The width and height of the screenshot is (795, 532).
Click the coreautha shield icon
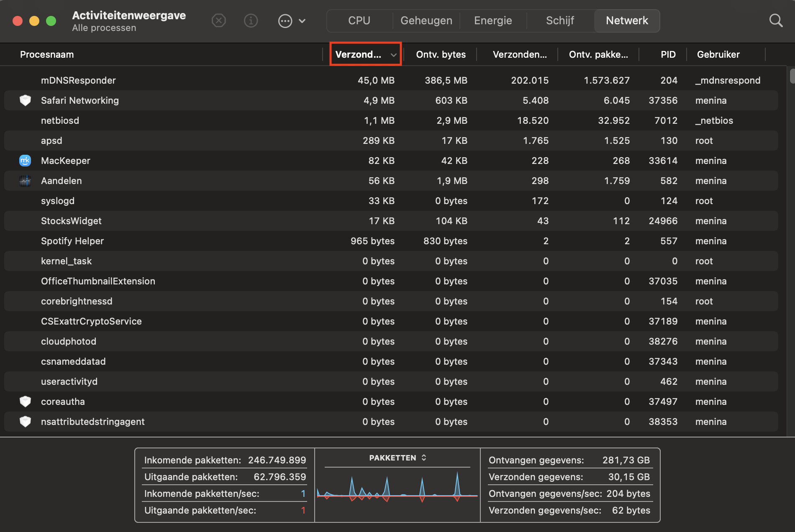pos(25,402)
